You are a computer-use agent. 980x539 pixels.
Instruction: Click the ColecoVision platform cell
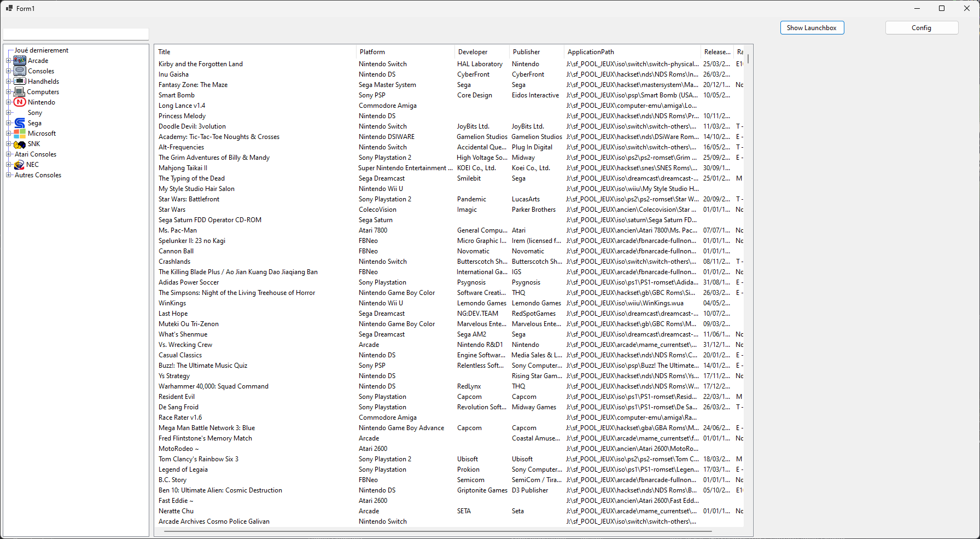pyautogui.click(x=378, y=210)
